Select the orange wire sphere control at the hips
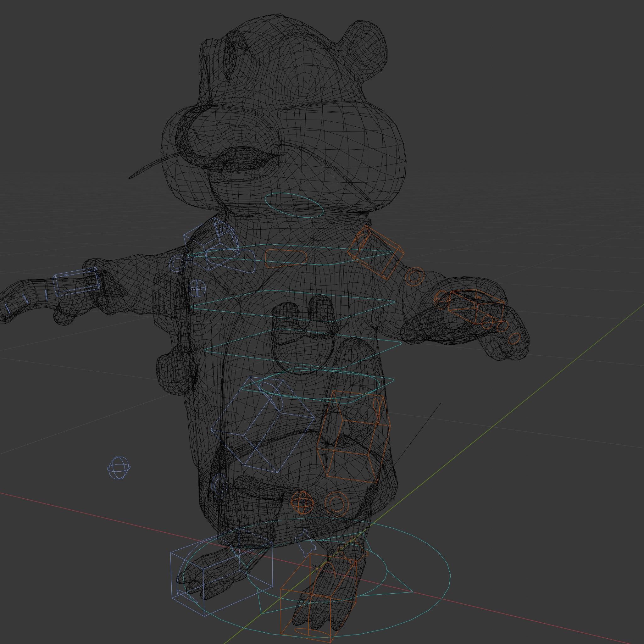This screenshot has height=644, width=644. coord(302,503)
